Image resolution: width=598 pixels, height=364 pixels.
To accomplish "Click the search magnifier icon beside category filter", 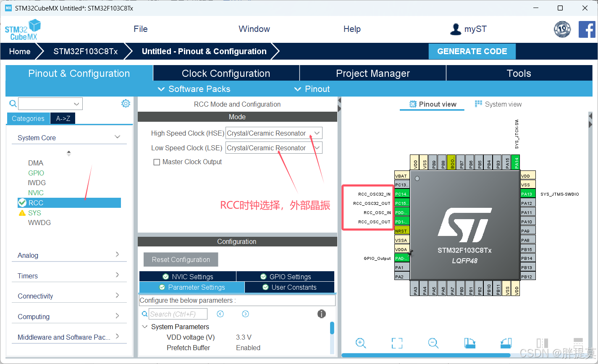I will [x=13, y=104].
